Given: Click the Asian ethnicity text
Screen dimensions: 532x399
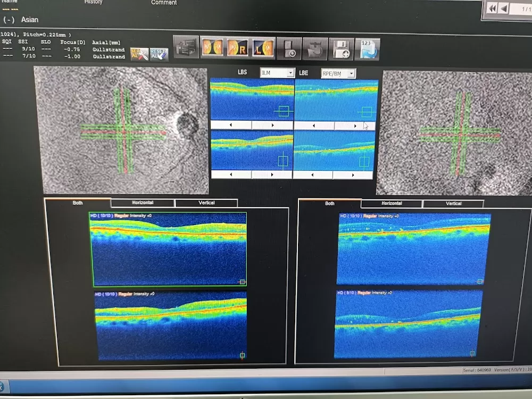Looking at the screenshot, I should 30,20.
